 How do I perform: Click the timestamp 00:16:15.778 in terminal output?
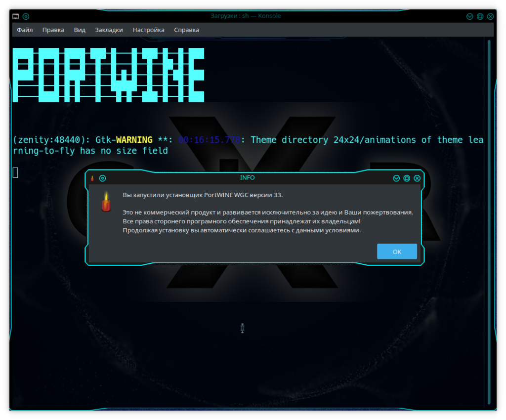click(x=209, y=140)
